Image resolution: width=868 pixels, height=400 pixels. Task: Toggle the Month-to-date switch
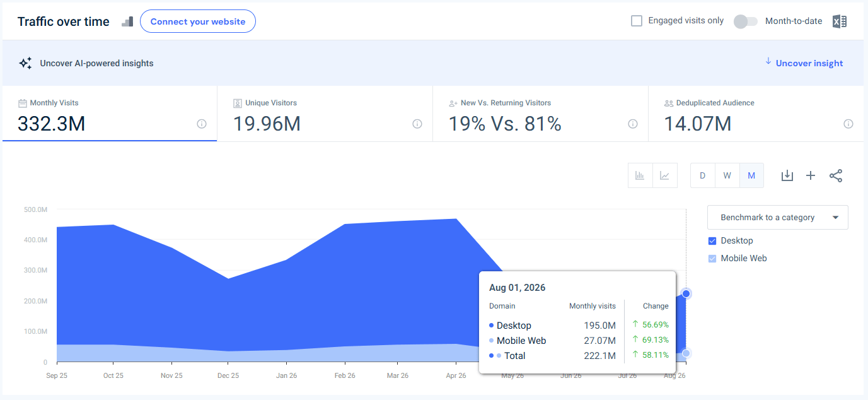click(x=746, y=21)
